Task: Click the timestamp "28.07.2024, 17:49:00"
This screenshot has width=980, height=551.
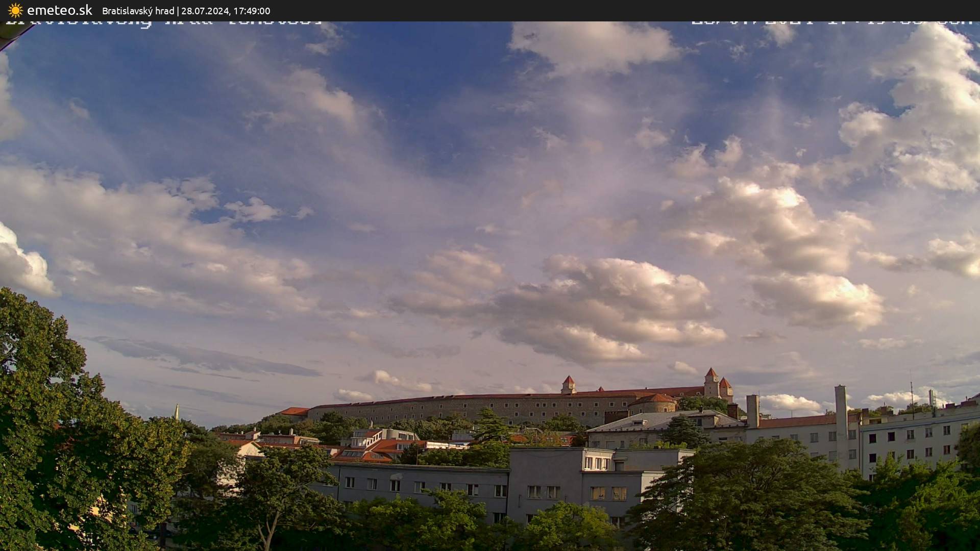Action: tap(227, 11)
